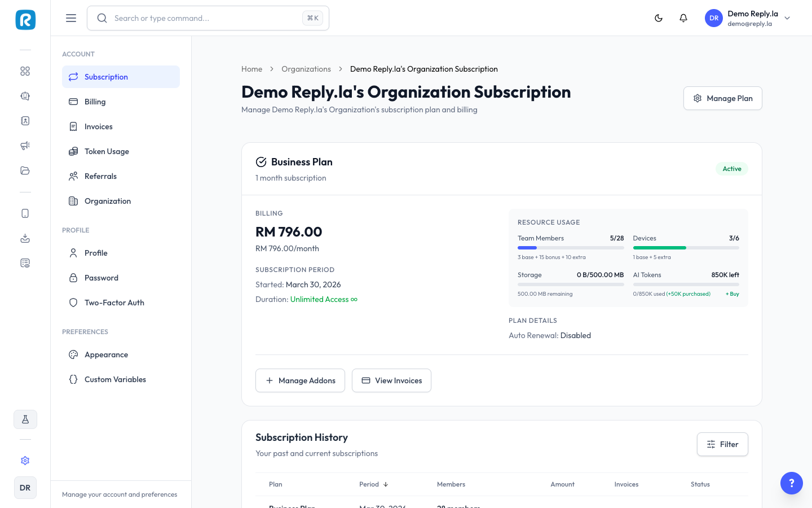This screenshot has width=812, height=508.
Task: Open notifications bell
Action: point(683,18)
